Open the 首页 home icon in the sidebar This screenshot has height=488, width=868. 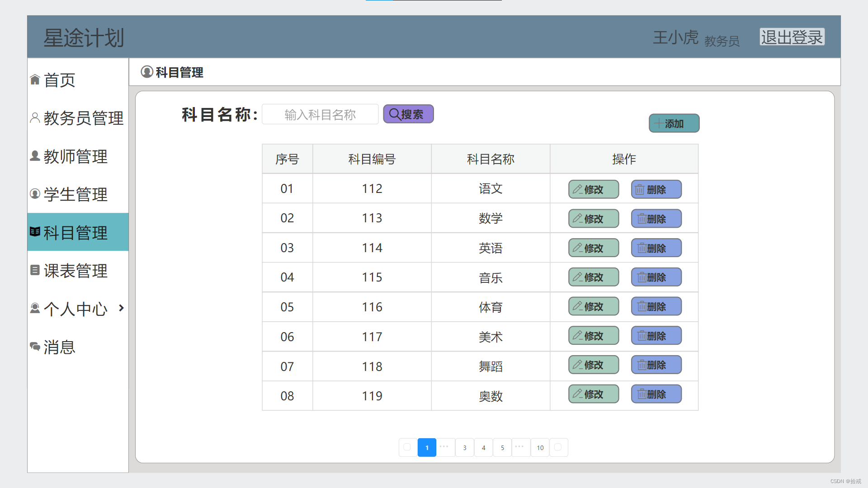tap(35, 80)
